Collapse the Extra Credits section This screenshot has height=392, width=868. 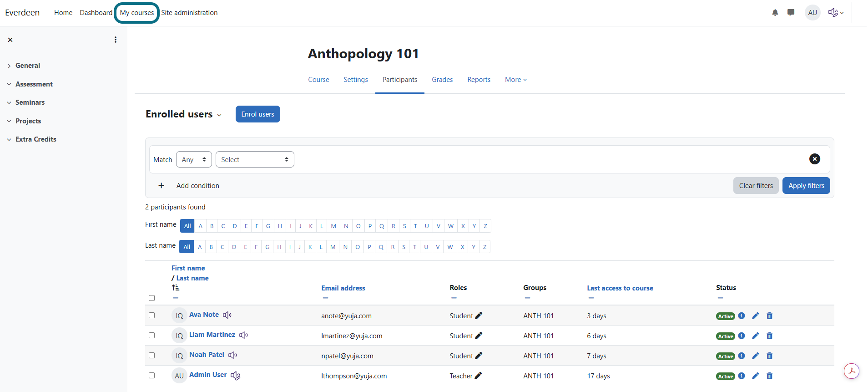9,140
